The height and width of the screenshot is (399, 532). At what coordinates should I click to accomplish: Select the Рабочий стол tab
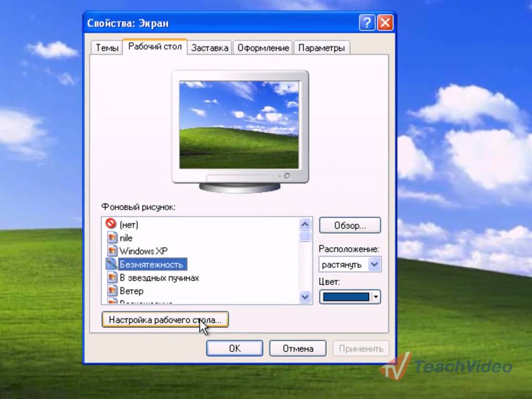[155, 47]
